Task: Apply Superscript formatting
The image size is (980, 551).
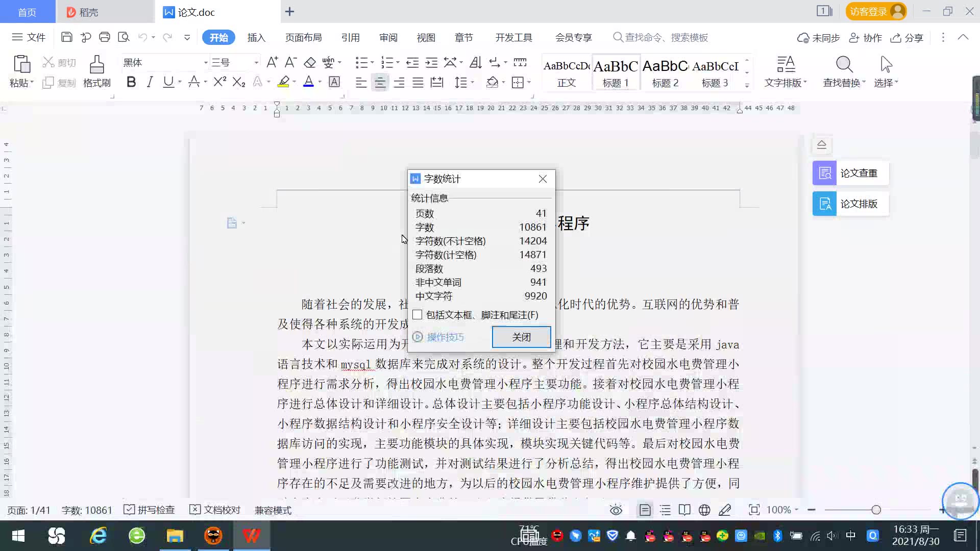Action: point(220,82)
